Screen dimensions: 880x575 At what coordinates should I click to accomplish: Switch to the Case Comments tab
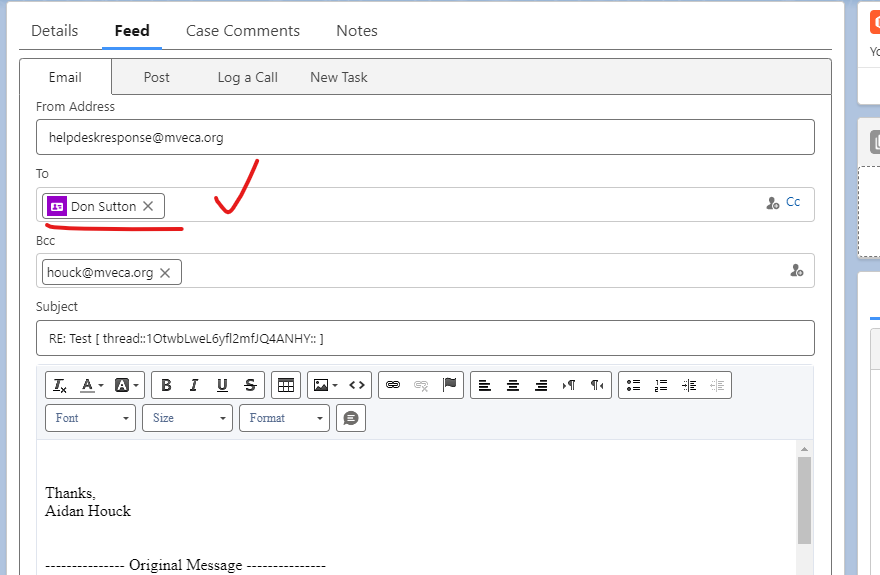click(x=243, y=31)
